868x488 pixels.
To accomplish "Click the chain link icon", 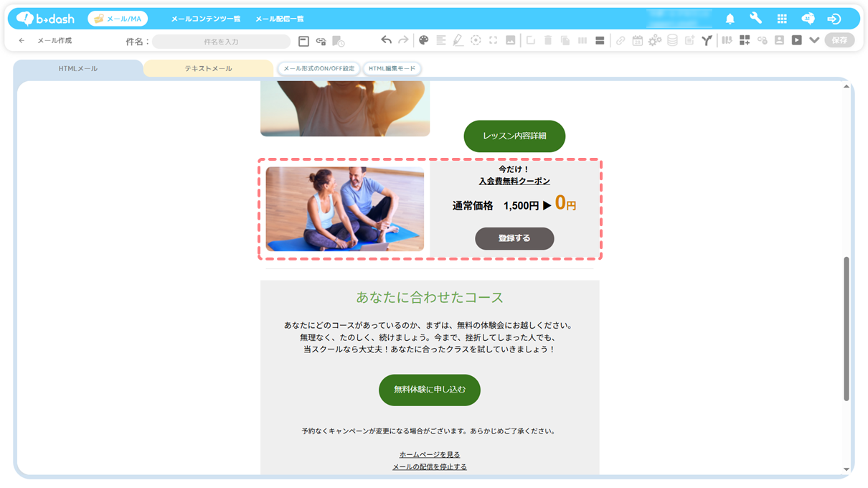I will (x=621, y=40).
